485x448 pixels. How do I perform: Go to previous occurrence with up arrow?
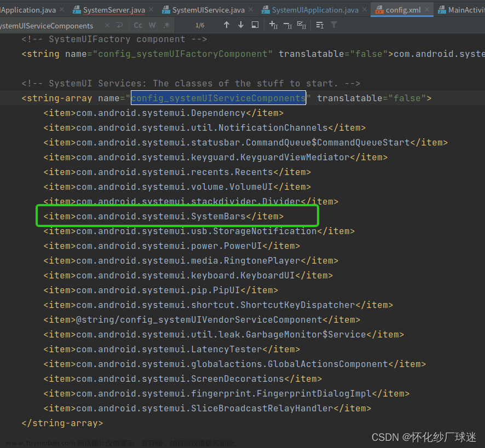tap(227, 25)
